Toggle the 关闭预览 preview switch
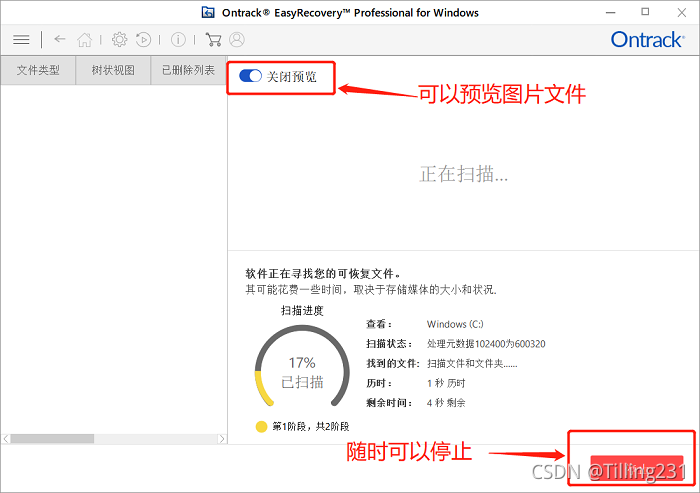 click(250, 76)
